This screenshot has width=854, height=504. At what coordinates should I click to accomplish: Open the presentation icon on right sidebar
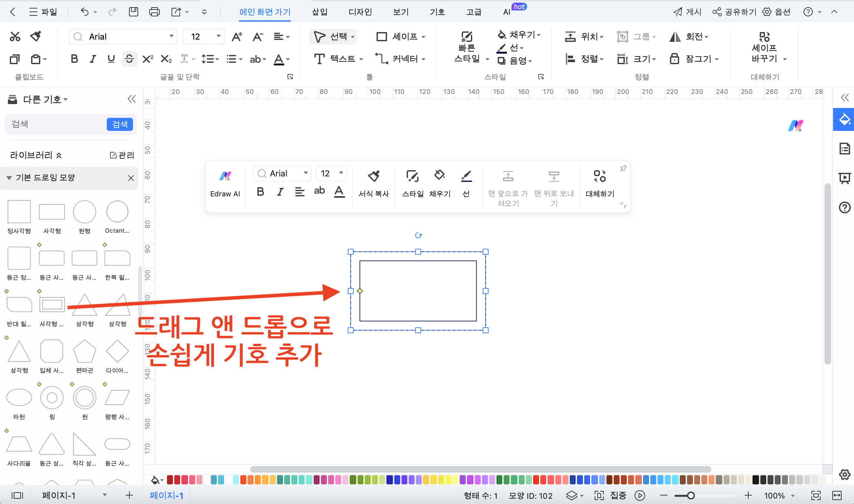(x=845, y=178)
